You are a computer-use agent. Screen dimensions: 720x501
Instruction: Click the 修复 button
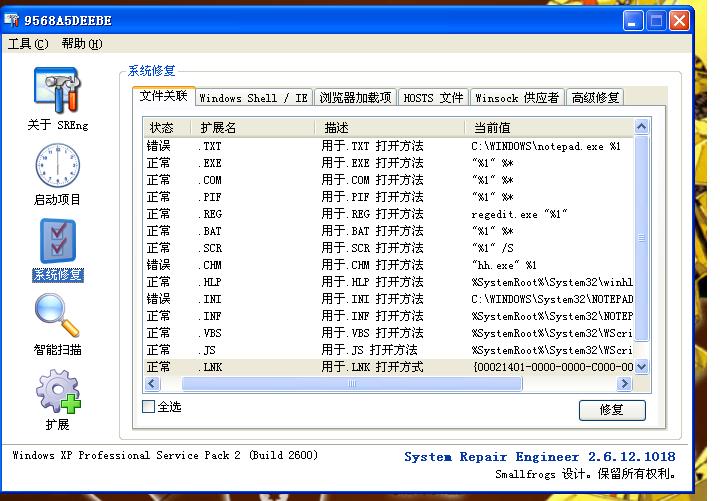pyautogui.click(x=612, y=410)
